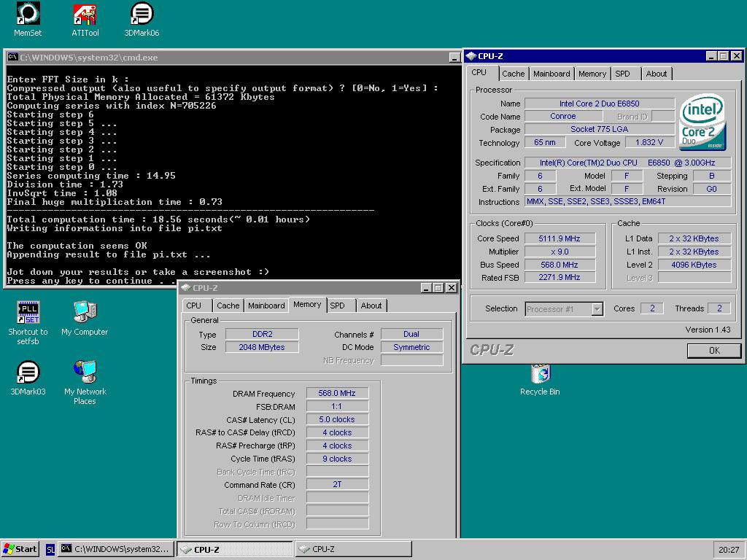Switch to Mainboard tab in CPU-Z processor window

pos(551,74)
